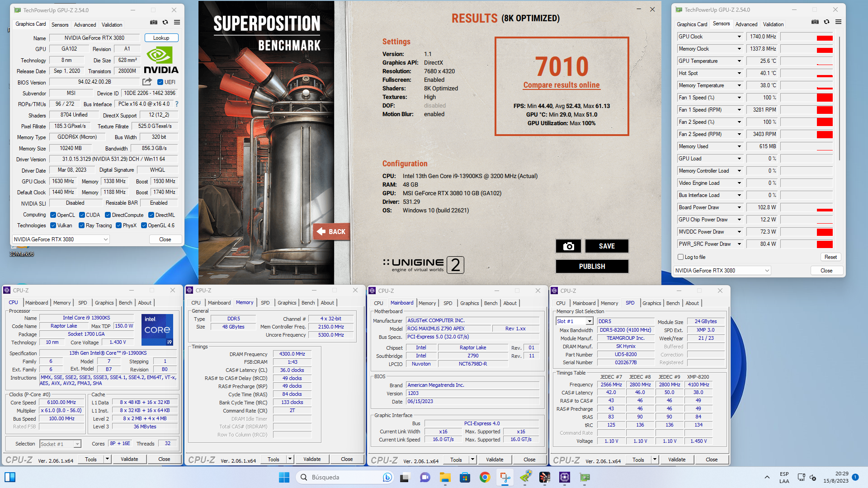The width and height of the screenshot is (868, 488).
Task: Toggle the PhysX checkbox
Action: [118, 225]
